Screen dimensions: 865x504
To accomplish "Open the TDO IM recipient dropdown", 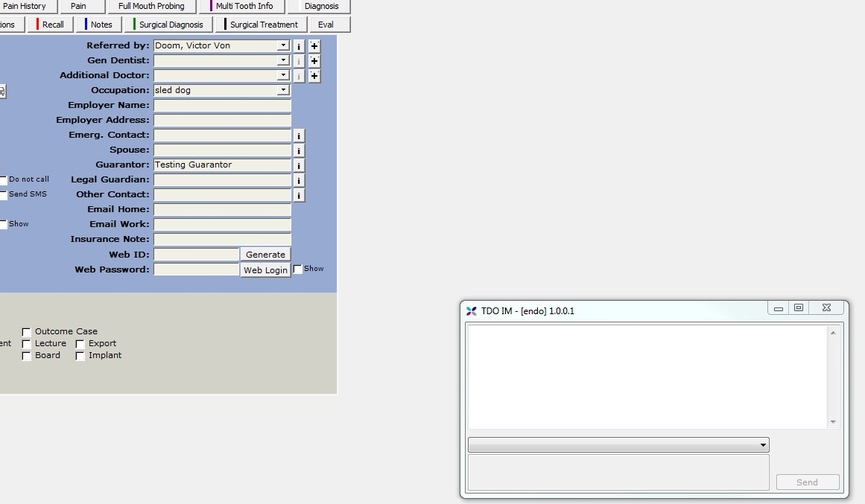I will (763, 445).
